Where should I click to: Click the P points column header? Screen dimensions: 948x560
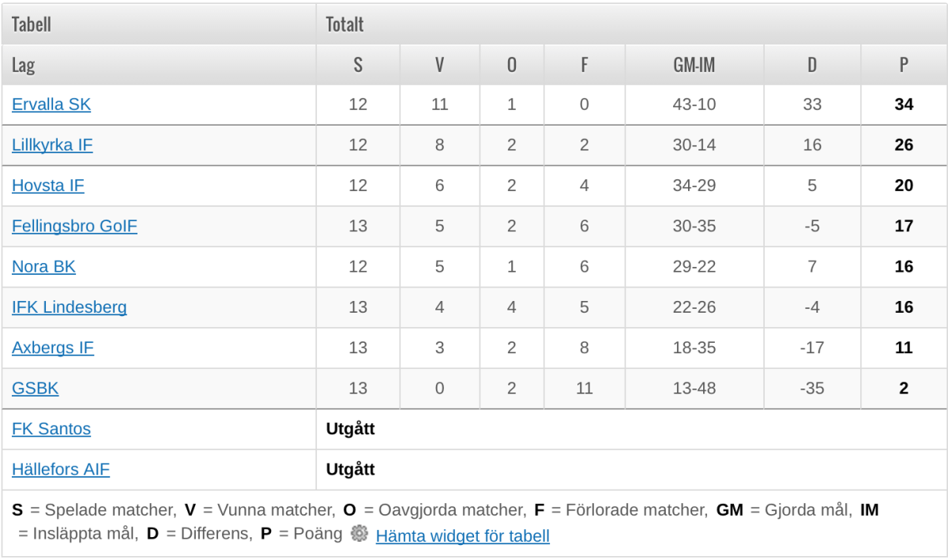904,65
